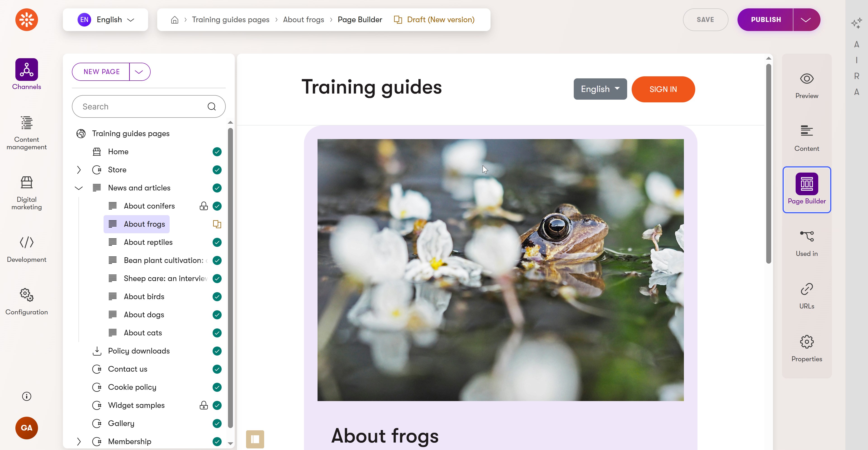Switch to the Preview tab

tap(806, 86)
